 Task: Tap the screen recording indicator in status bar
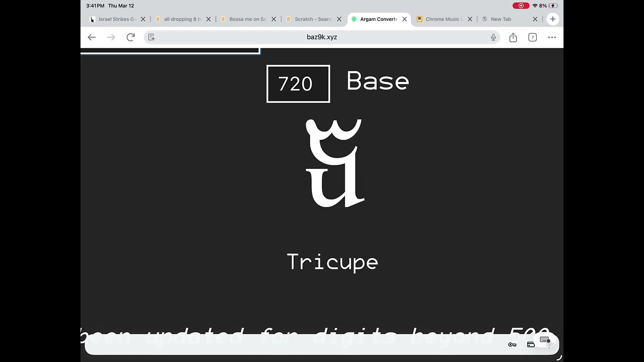(521, 6)
